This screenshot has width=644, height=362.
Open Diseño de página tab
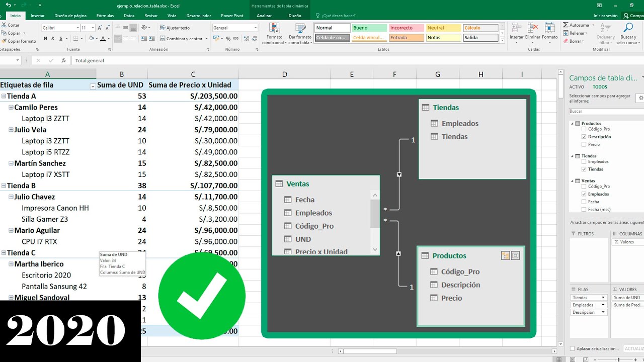(x=70, y=16)
